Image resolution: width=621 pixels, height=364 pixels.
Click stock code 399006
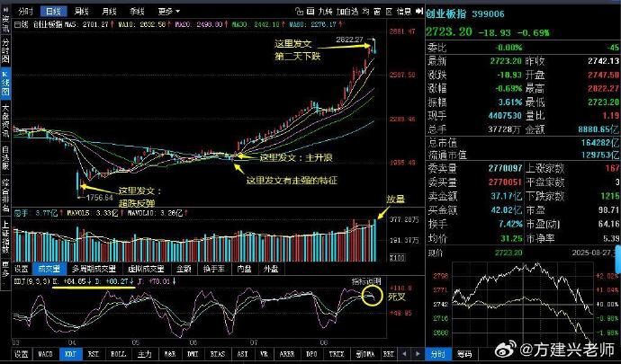coord(489,14)
